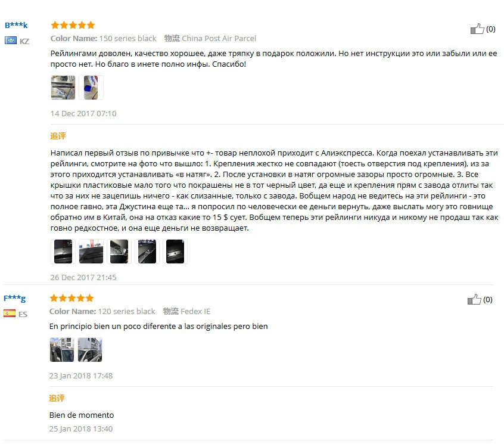Open reviewer F***g's profile name

coord(15,298)
